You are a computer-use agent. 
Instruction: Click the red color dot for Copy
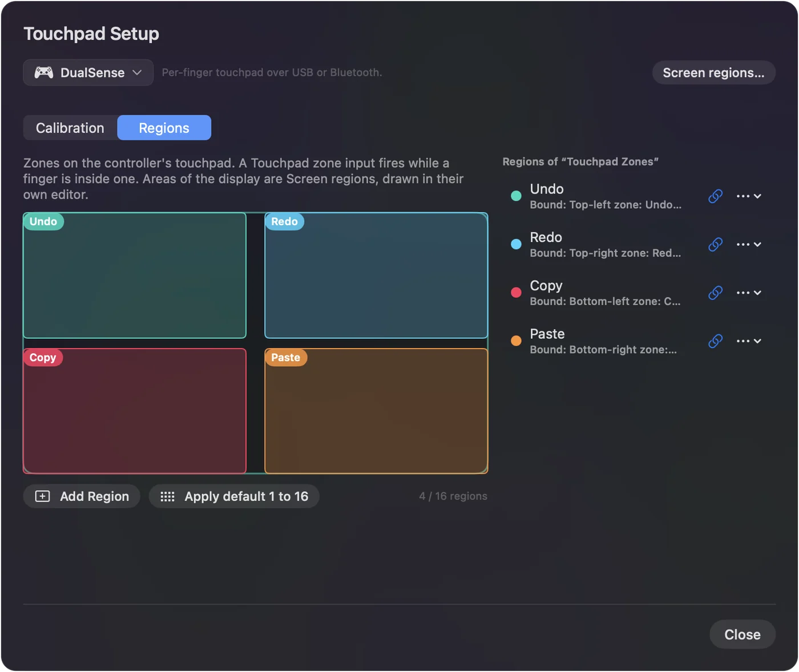516,293
